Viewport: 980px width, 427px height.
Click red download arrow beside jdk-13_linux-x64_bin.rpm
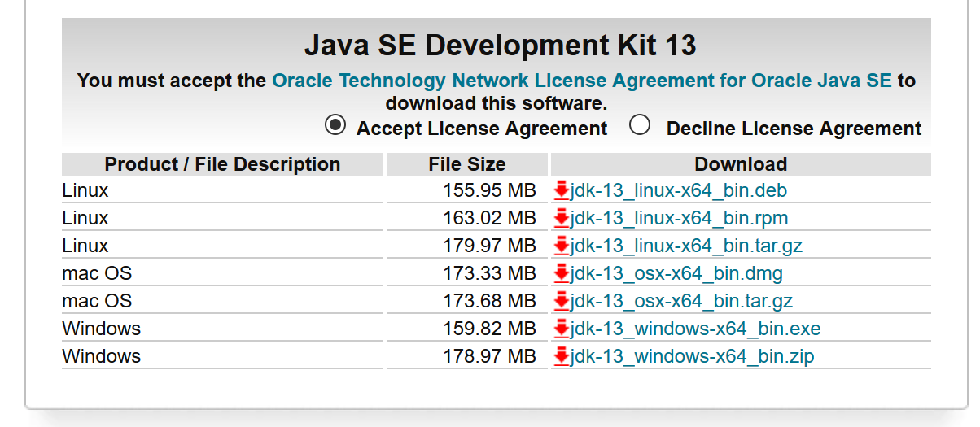(x=561, y=219)
